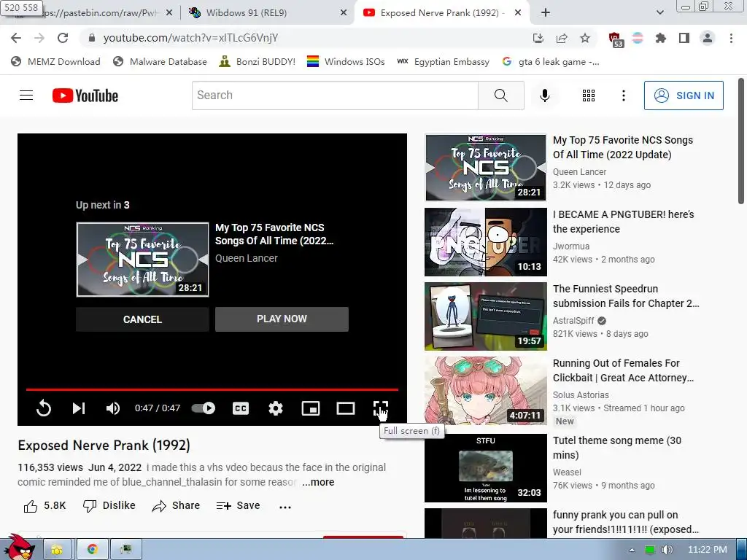This screenshot has width=747, height=560.
Task: Visit the Queen Lancer channel in sidebar
Action: tap(579, 172)
